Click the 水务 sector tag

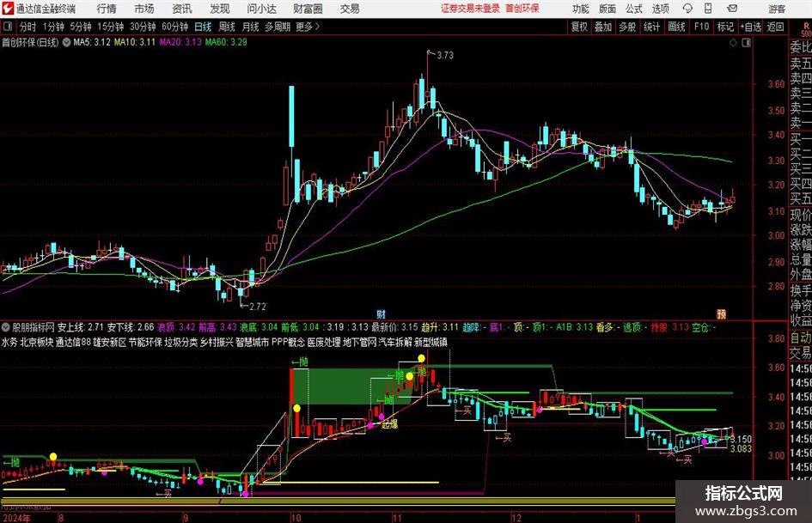click(9, 343)
